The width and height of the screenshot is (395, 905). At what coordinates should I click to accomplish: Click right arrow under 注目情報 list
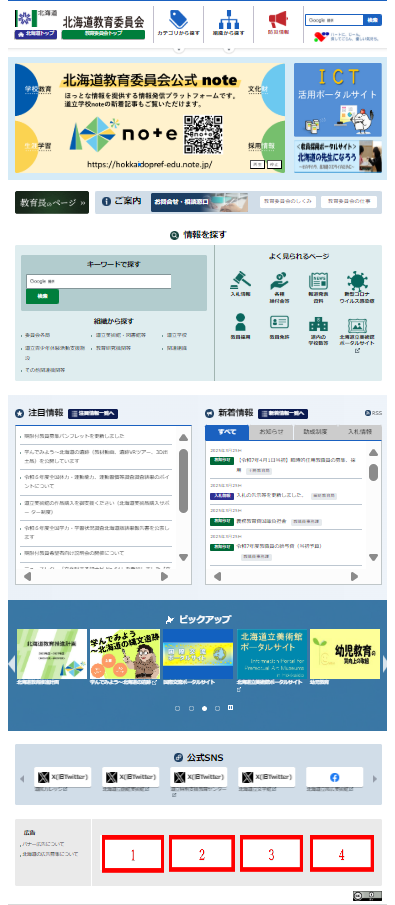click(x=165, y=576)
